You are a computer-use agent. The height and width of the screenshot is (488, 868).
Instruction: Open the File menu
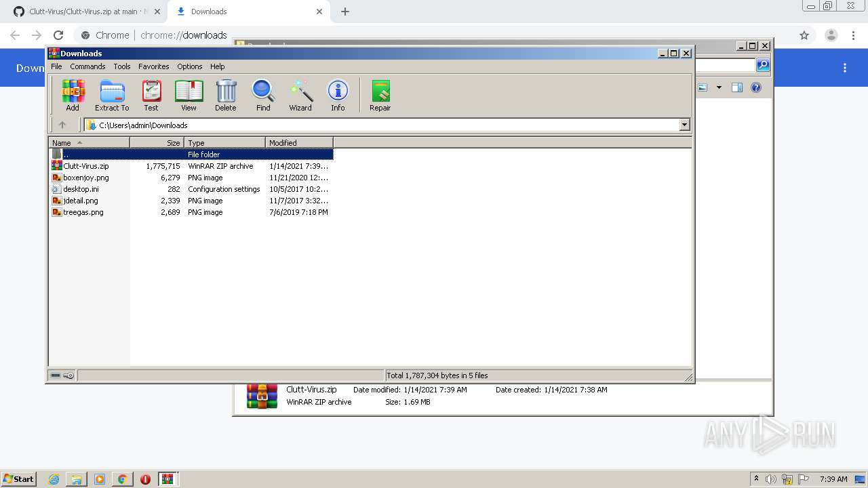(56, 66)
